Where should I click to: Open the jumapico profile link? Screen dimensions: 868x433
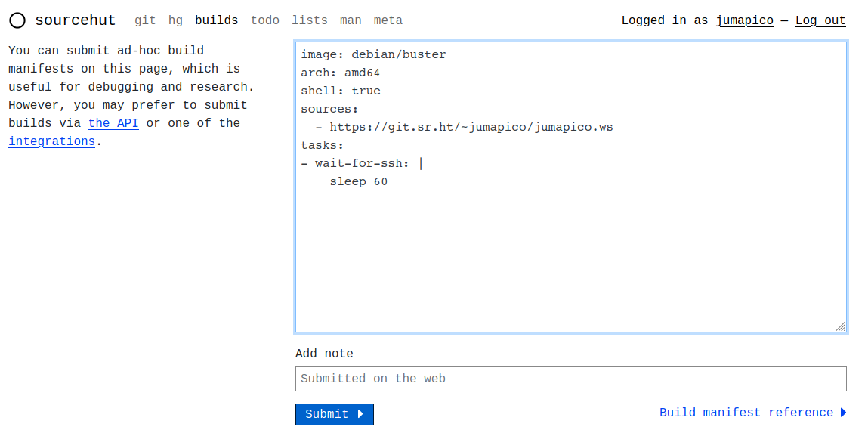(744, 20)
